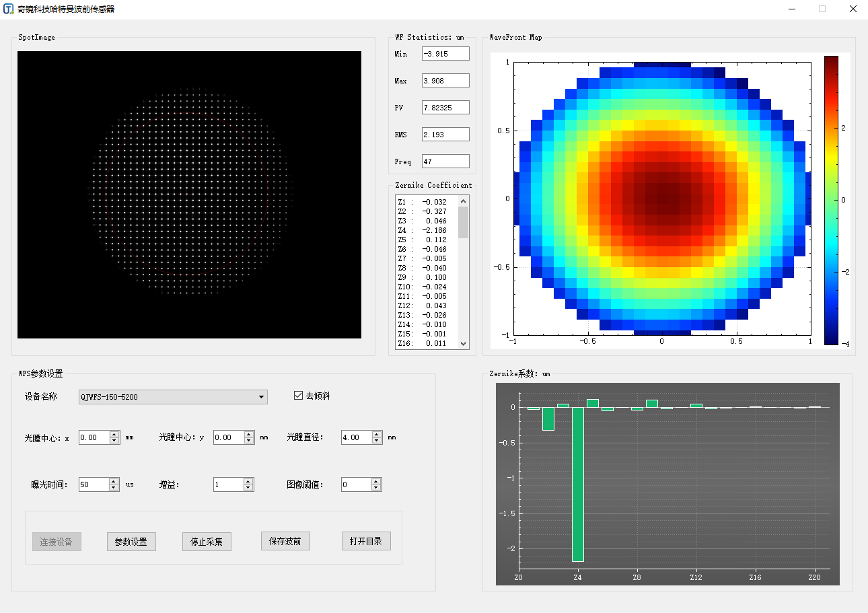Click the SpotImage spot pattern display
This screenshot has width=868, height=613.
click(x=189, y=195)
